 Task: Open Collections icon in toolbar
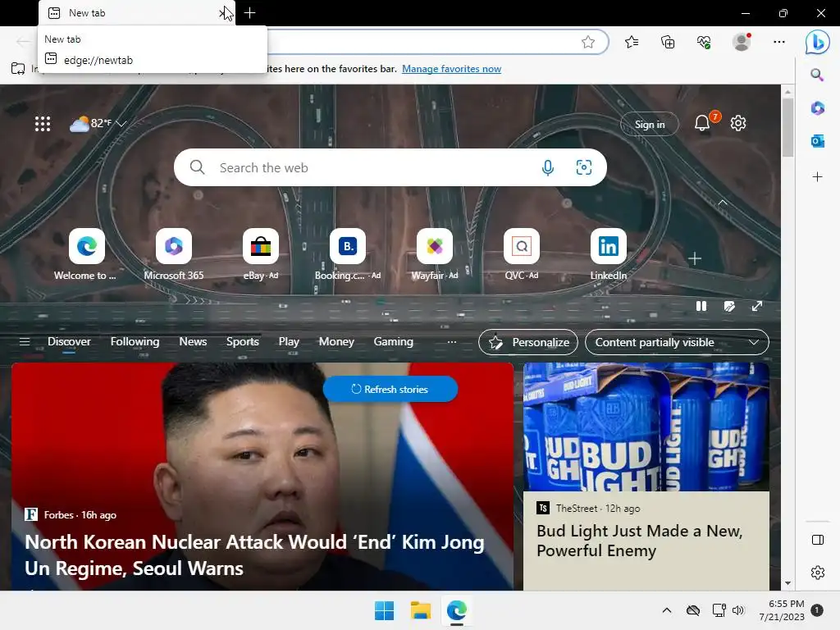click(x=668, y=43)
